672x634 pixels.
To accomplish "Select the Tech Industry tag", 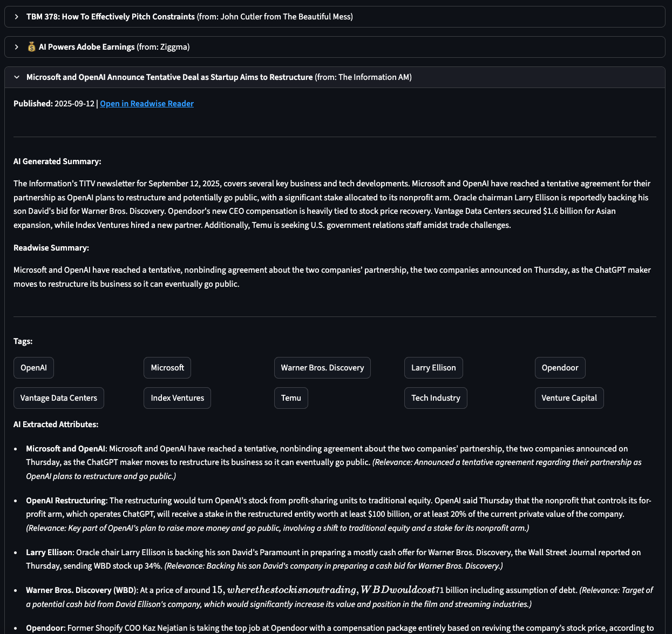I will pyautogui.click(x=436, y=398).
